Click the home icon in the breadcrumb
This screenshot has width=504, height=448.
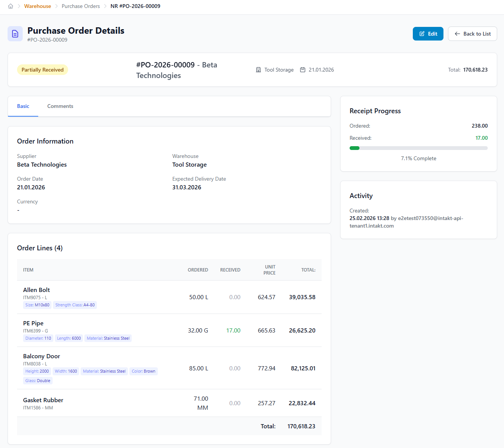coord(10,6)
